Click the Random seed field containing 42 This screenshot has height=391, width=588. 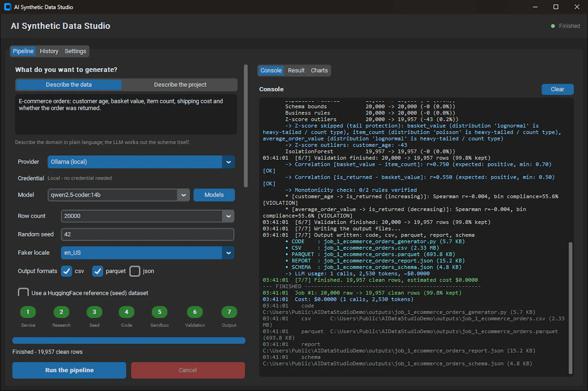148,234
